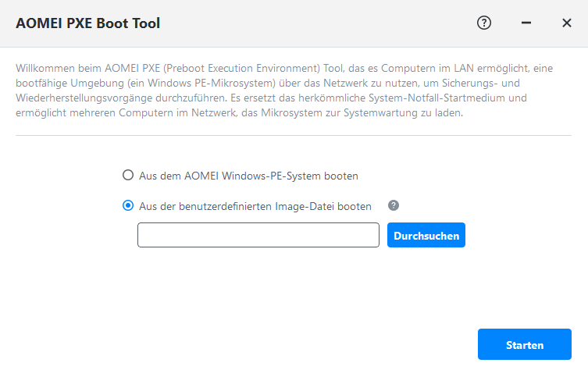Click the label 'Aus der benutzerdefinierten Image-Datei booten'
This screenshot has width=588, height=370.
point(255,206)
